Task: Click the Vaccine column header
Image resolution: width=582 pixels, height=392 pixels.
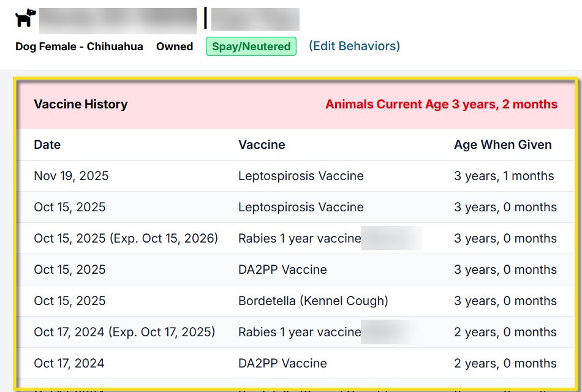Action: click(x=262, y=145)
